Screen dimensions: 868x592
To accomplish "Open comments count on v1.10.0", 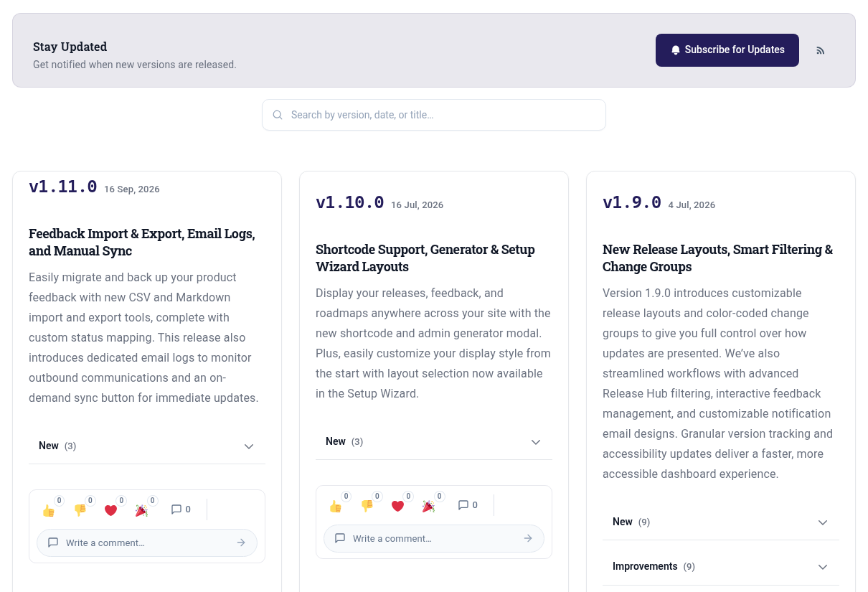I will [x=468, y=505].
